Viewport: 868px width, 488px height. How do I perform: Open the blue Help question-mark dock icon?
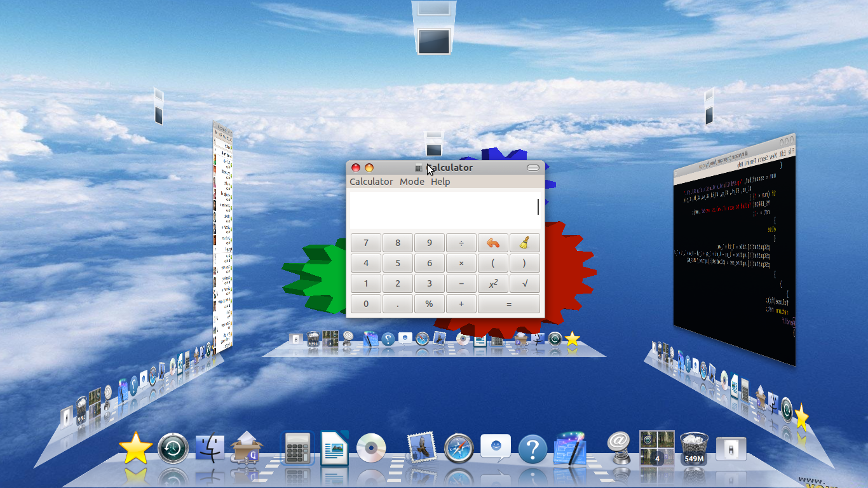coord(532,449)
